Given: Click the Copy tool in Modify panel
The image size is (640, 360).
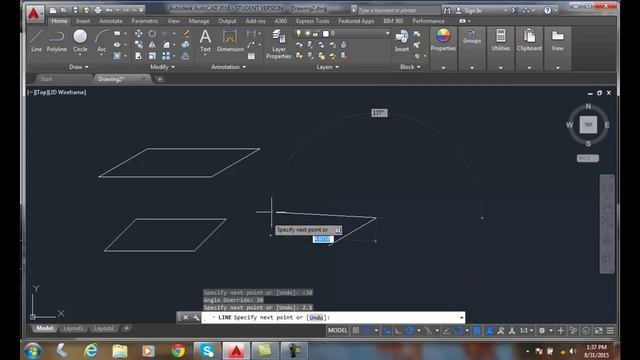Looking at the screenshot, I should [139, 44].
